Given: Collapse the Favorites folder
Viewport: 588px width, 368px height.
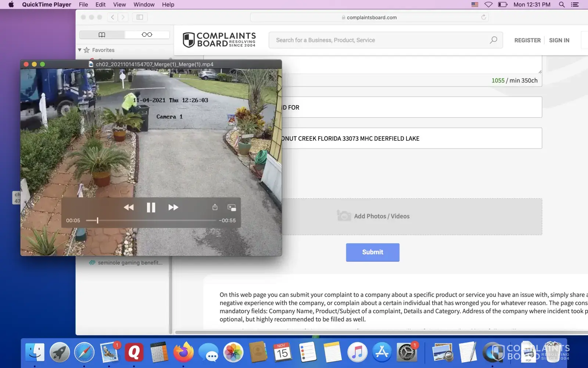Looking at the screenshot, I should (x=80, y=50).
